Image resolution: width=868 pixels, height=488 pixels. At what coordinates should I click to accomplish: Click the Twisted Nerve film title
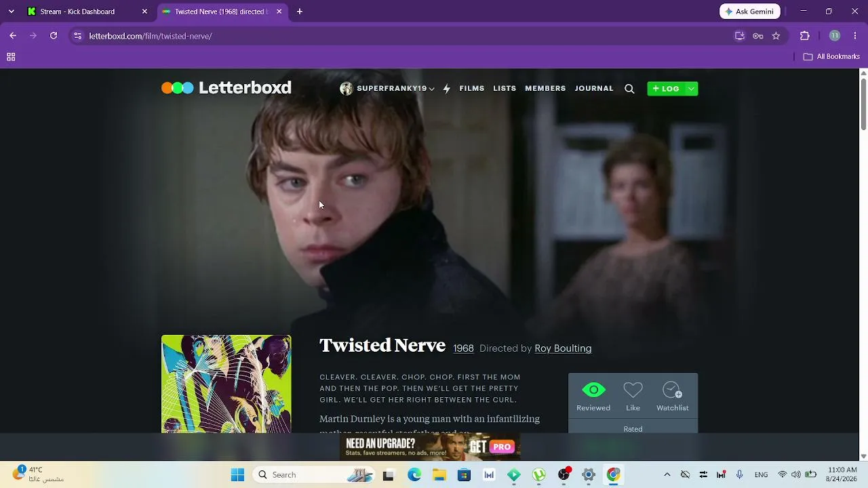click(x=382, y=346)
